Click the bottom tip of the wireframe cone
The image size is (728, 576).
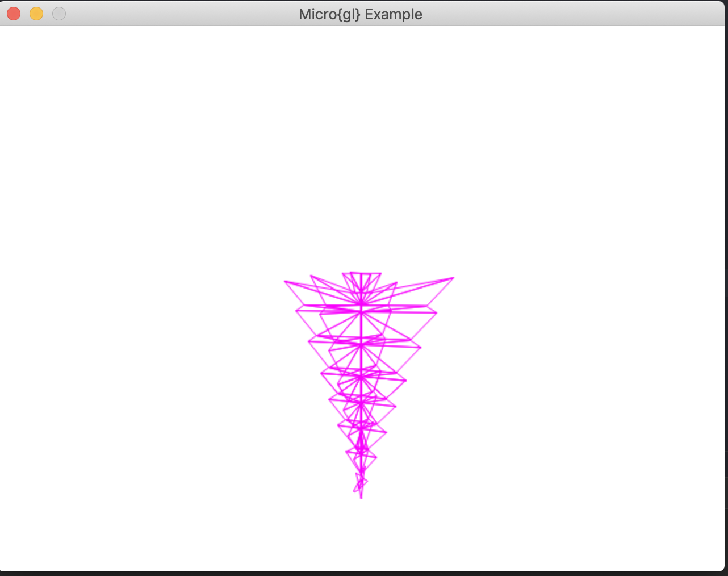[x=361, y=496]
